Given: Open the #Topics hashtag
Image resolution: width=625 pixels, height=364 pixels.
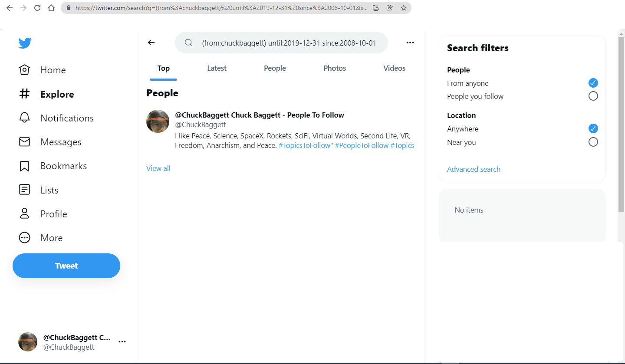Looking at the screenshot, I should click(x=402, y=145).
